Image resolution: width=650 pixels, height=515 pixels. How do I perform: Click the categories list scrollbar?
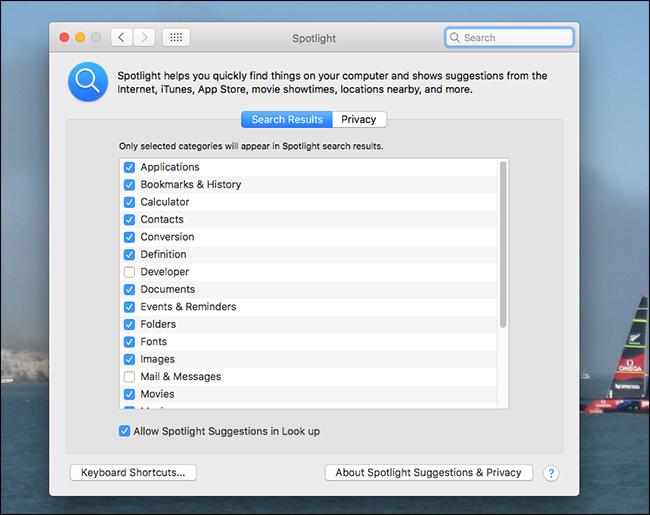[x=503, y=245]
